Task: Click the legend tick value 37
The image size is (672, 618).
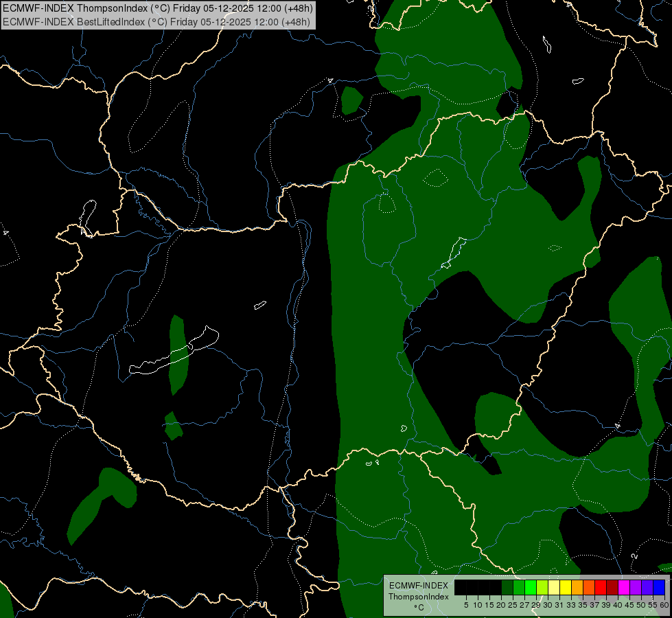Action: (x=594, y=605)
